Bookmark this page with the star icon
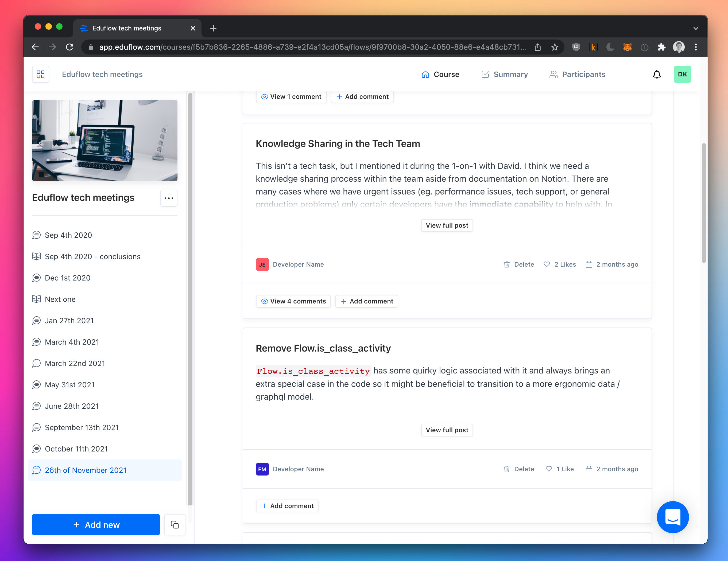 coord(554,47)
